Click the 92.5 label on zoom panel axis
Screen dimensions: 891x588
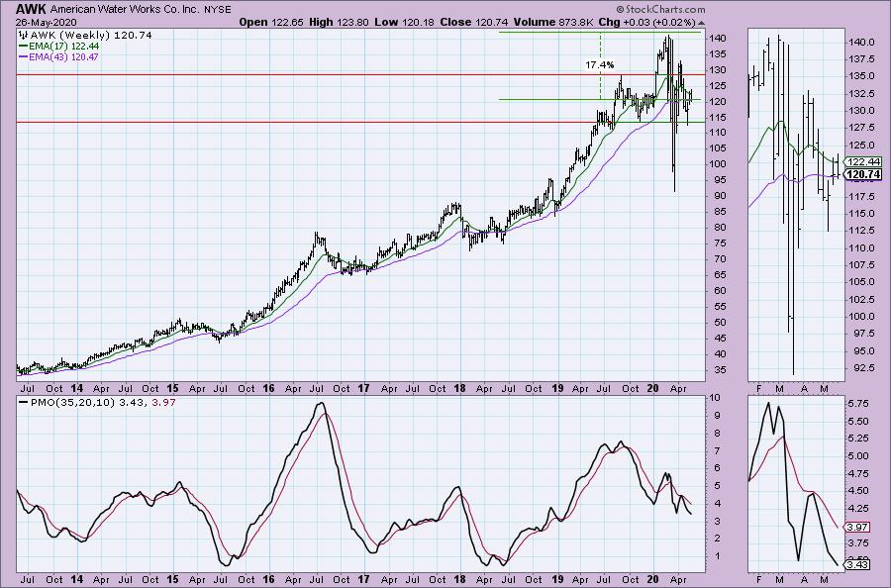click(x=863, y=368)
